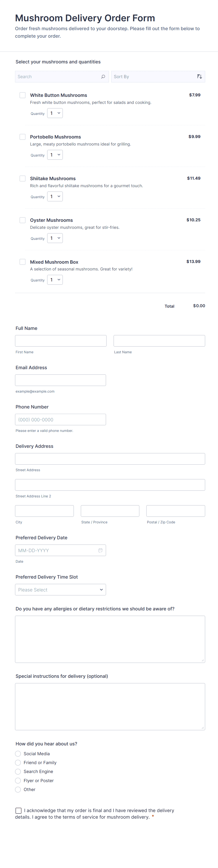Choose the Social Media radio option

[x=18, y=753]
